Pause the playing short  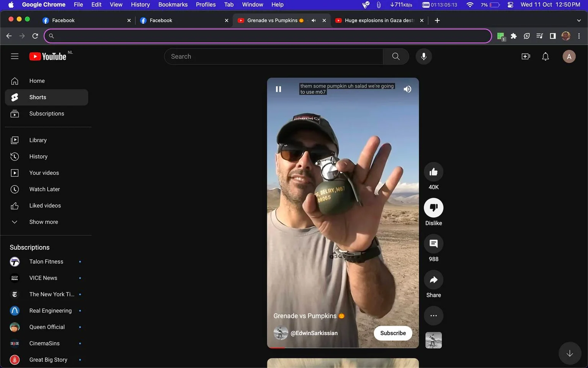(x=278, y=89)
